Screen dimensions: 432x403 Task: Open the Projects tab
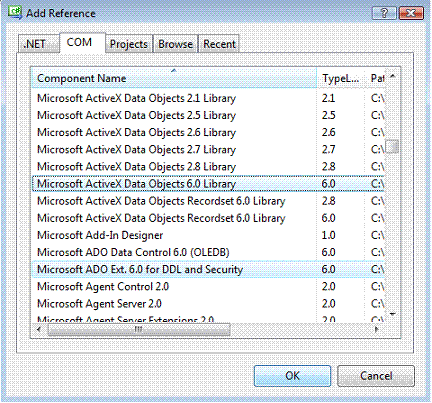(x=129, y=44)
